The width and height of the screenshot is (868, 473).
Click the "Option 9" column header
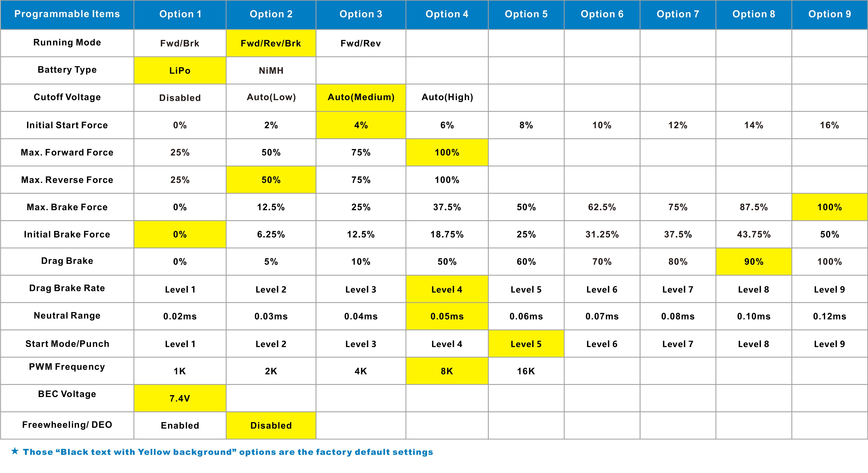(x=829, y=14)
